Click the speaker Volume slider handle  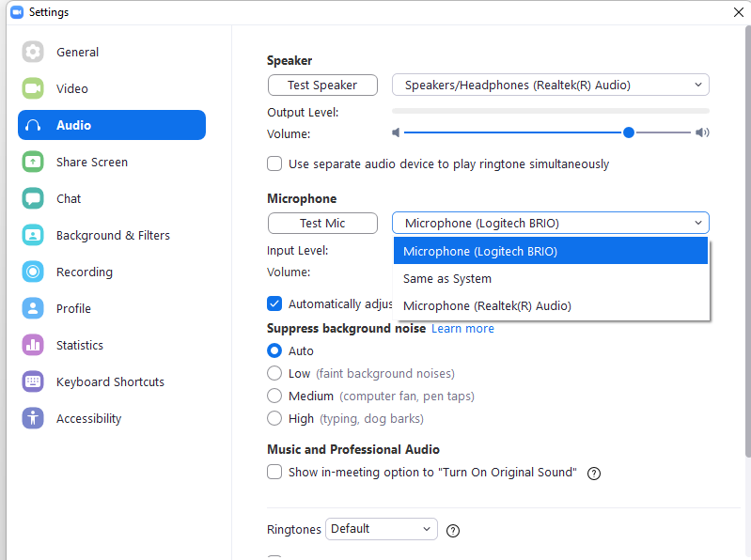[x=629, y=132]
